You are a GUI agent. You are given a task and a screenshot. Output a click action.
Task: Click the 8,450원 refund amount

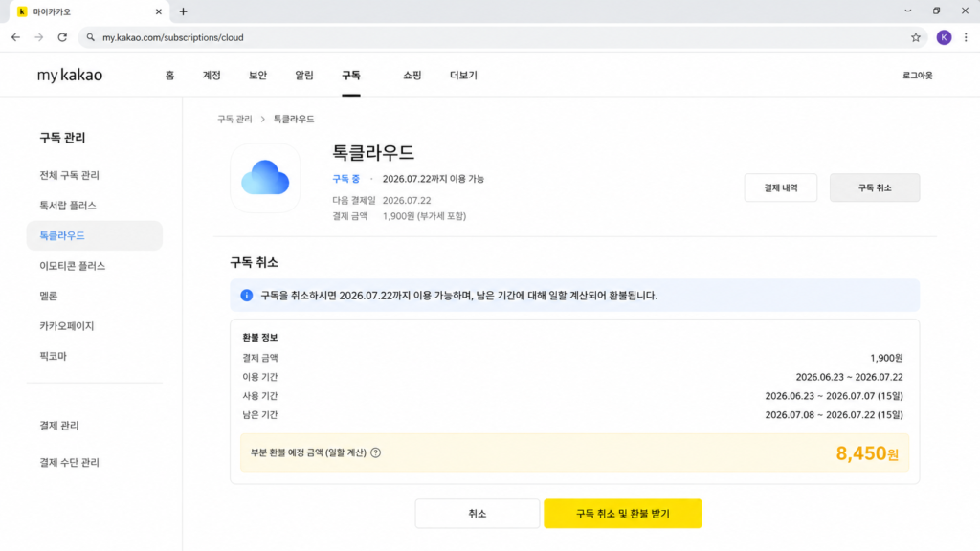point(867,452)
